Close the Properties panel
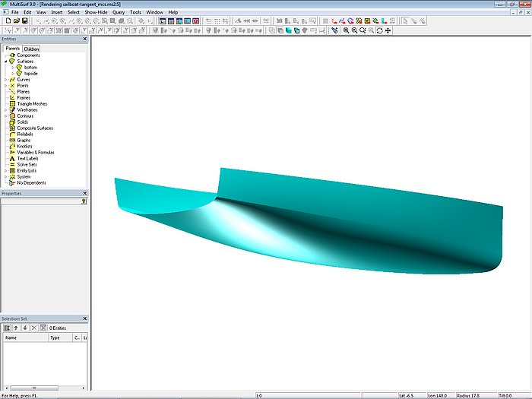Viewport: 532px width, 399px height. point(85,194)
